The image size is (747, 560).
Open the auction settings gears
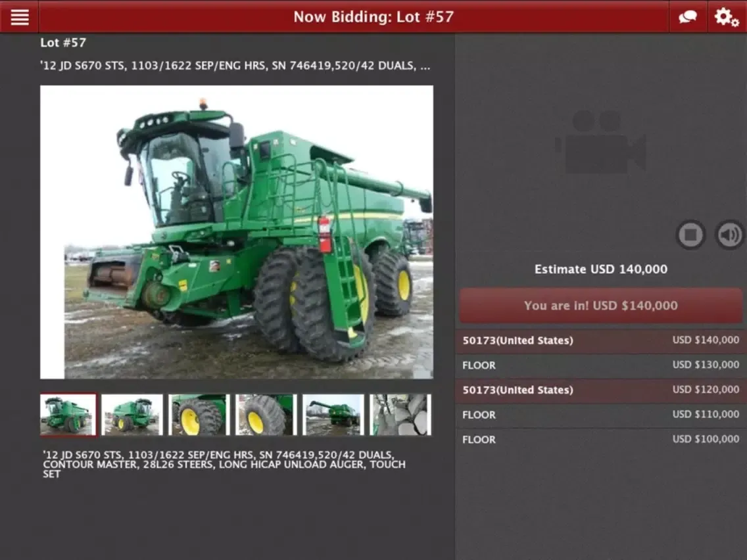click(725, 17)
